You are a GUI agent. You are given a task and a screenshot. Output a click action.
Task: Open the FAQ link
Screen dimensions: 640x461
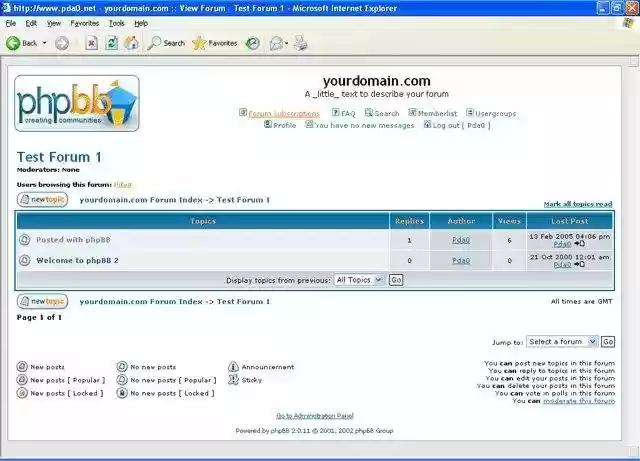pos(348,114)
